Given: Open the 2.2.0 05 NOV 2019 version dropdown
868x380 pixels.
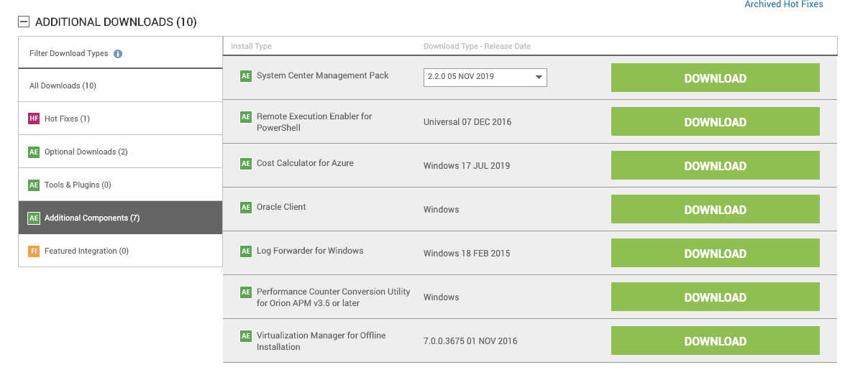Looking at the screenshot, I should point(485,77).
